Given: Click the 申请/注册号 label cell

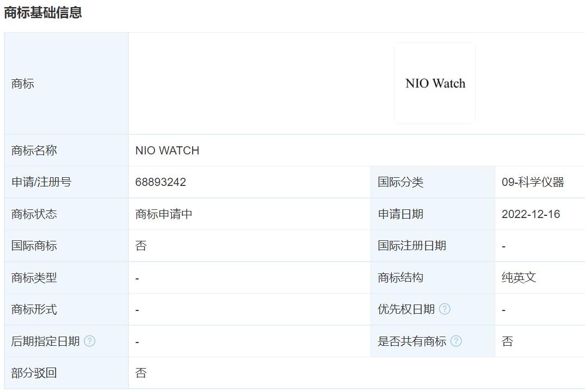Looking at the screenshot, I should pos(35,182).
